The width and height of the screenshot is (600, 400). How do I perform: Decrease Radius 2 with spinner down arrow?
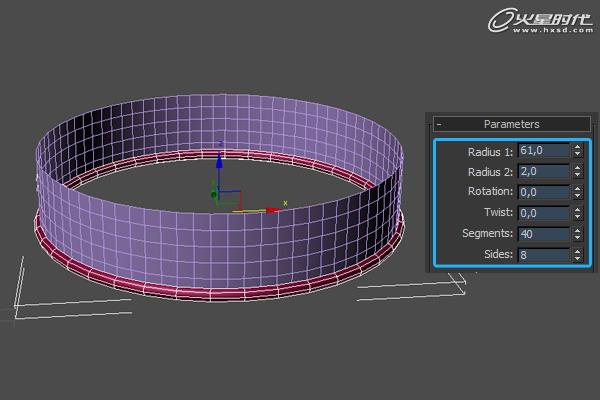point(577,176)
